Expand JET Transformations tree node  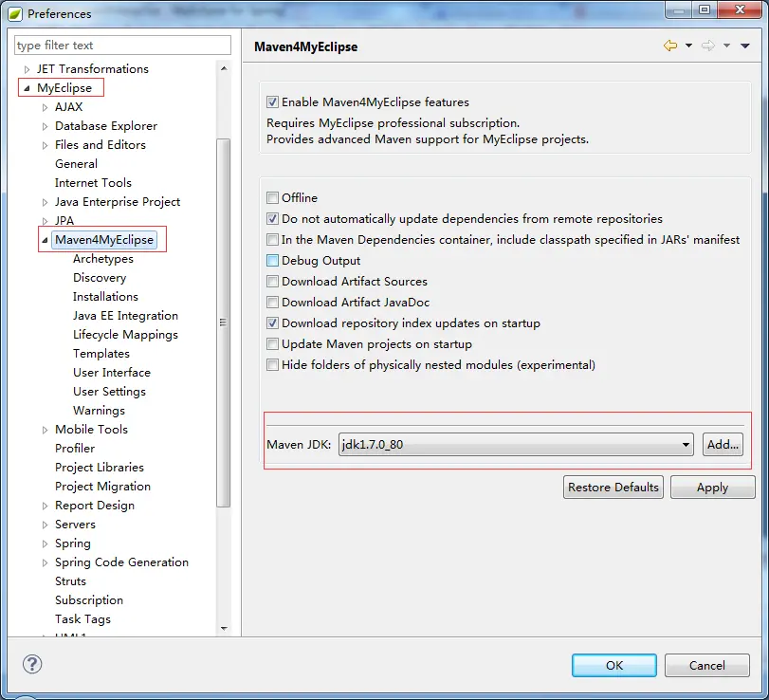27,69
